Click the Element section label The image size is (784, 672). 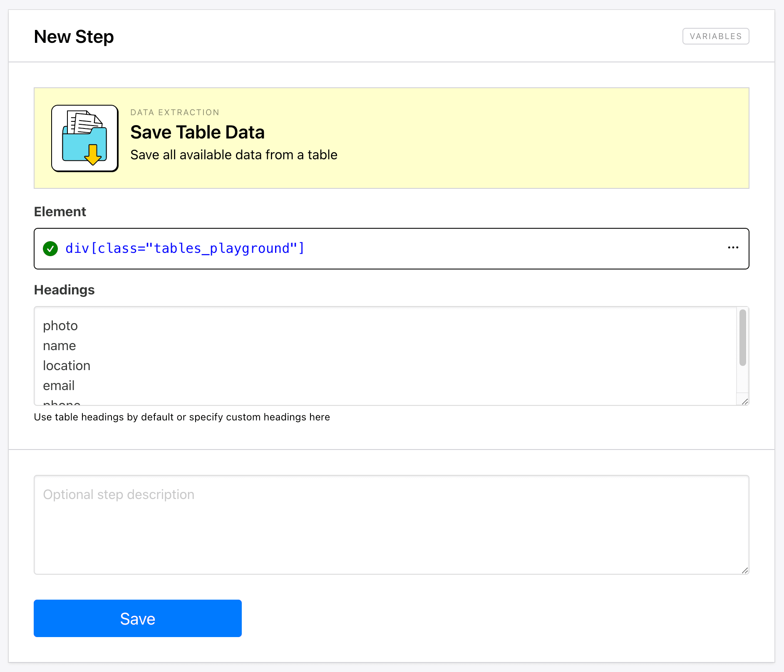pyautogui.click(x=60, y=212)
